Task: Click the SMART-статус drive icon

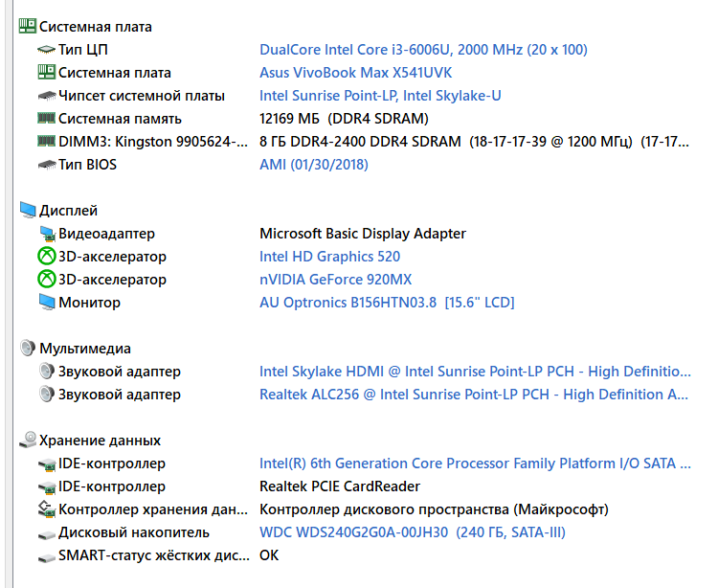Action: pyautogui.click(x=46, y=556)
